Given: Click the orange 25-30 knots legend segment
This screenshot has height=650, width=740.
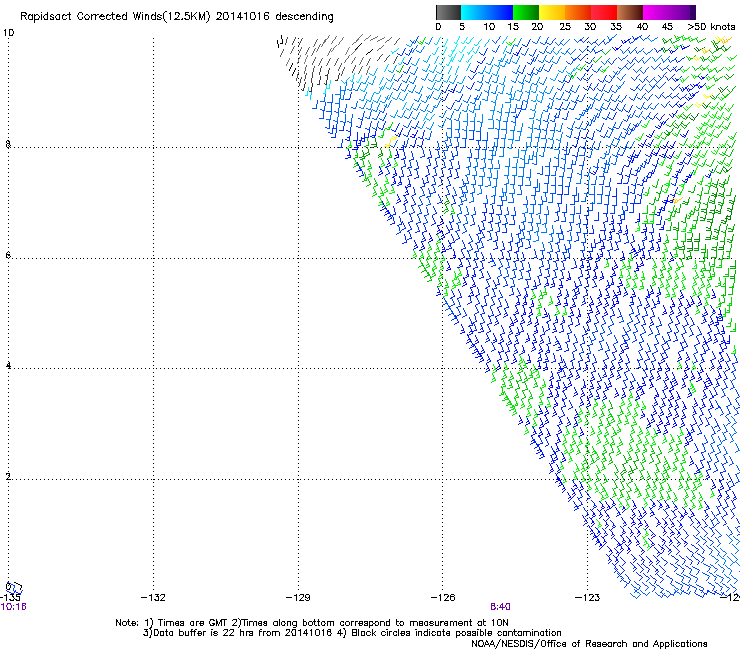Looking at the screenshot, I should tap(578, 12).
